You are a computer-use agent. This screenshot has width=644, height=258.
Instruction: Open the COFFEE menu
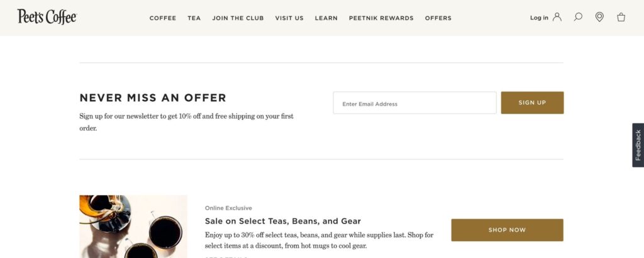pos(163,18)
